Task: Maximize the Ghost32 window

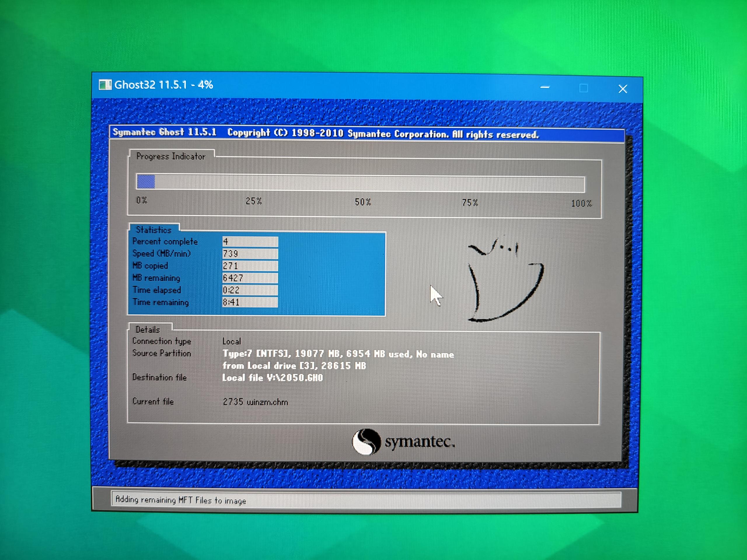Action: pyautogui.click(x=583, y=88)
